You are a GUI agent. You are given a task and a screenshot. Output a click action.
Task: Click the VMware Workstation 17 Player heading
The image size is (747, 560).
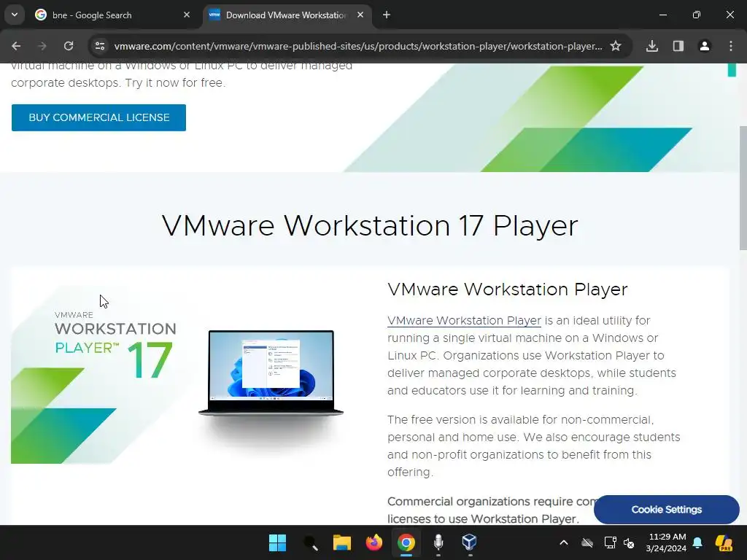(370, 225)
